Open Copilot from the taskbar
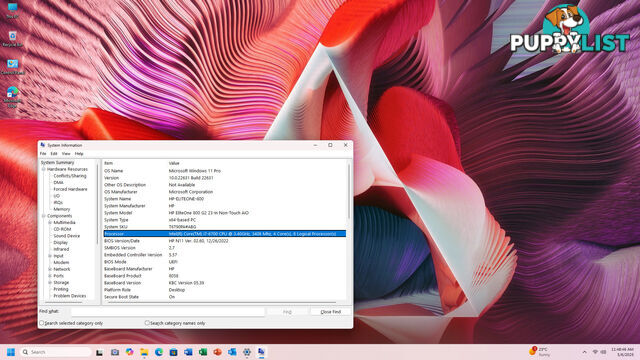The height and width of the screenshot is (360, 640). tap(129, 352)
